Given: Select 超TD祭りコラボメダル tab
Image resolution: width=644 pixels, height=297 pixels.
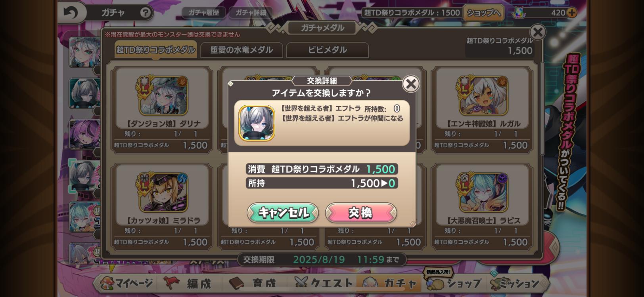Looking at the screenshot, I should click(x=156, y=50).
